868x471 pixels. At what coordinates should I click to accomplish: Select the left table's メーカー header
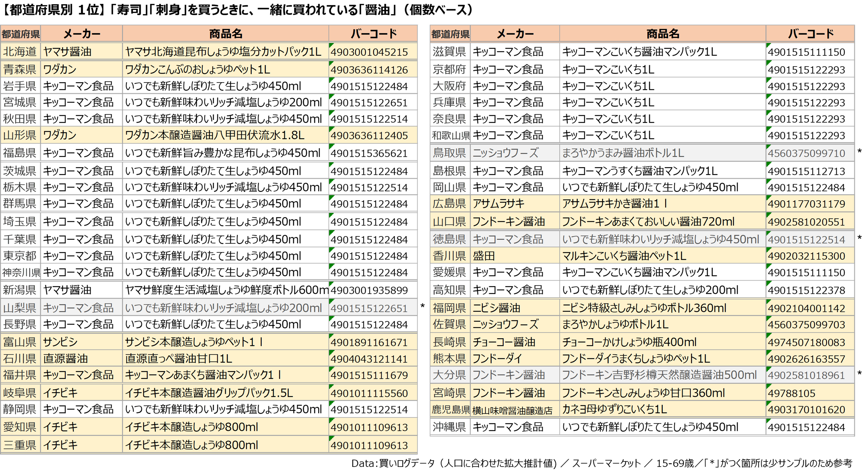click(x=81, y=34)
